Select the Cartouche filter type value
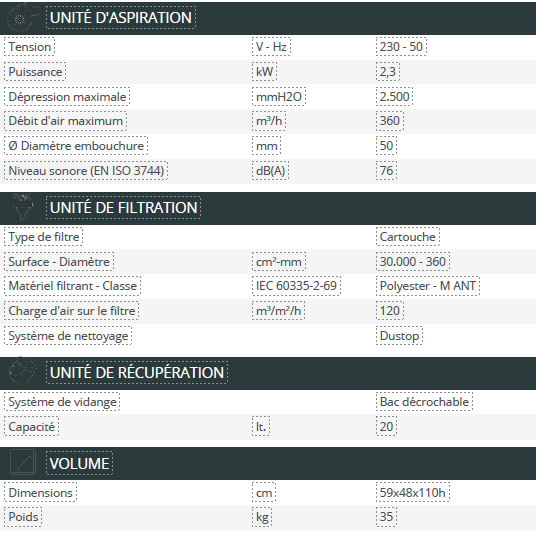Image resolution: width=536 pixels, height=533 pixels. [407, 237]
